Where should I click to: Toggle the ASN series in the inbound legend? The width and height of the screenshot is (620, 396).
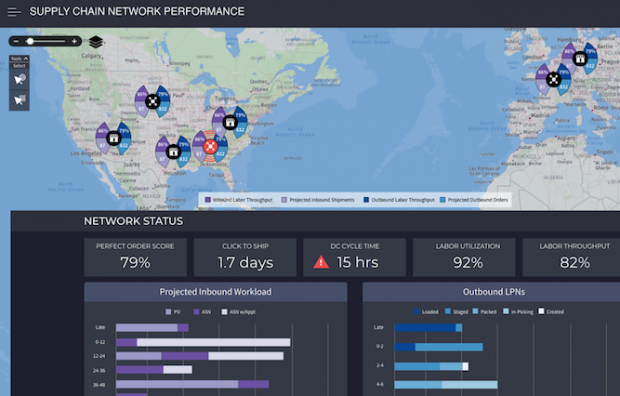point(202,312)
